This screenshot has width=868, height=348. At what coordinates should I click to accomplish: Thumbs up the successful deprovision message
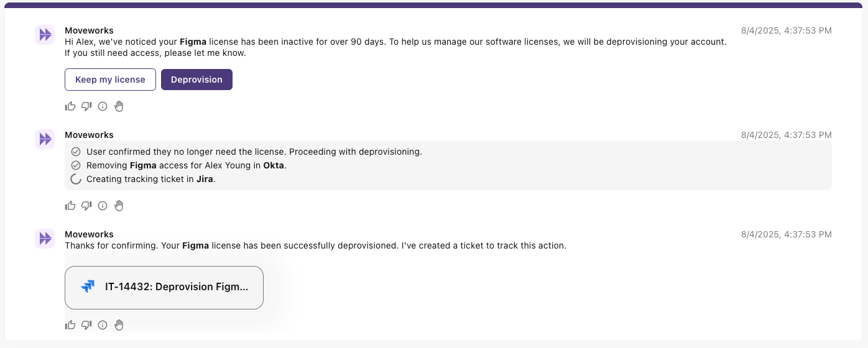coord(70,325)
